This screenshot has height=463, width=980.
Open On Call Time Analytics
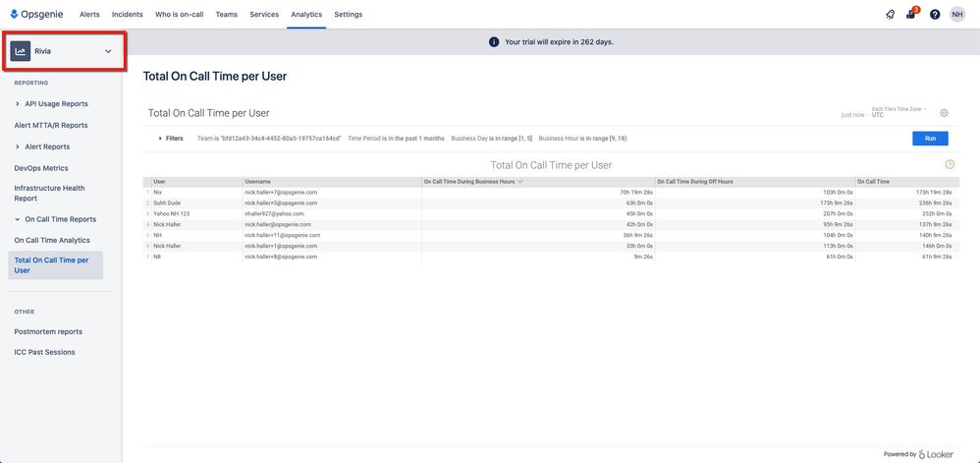click(x=52, y=240)
